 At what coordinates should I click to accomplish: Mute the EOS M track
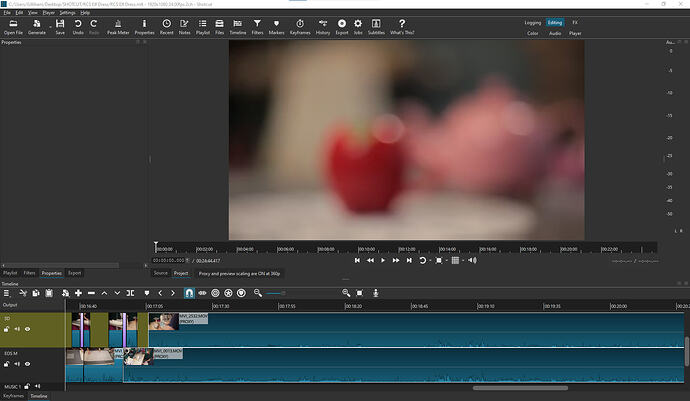click(x=17, y=364)
